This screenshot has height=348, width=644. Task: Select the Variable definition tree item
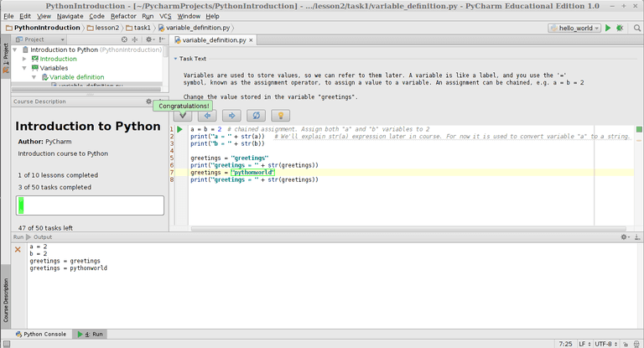tap(76, 77)
